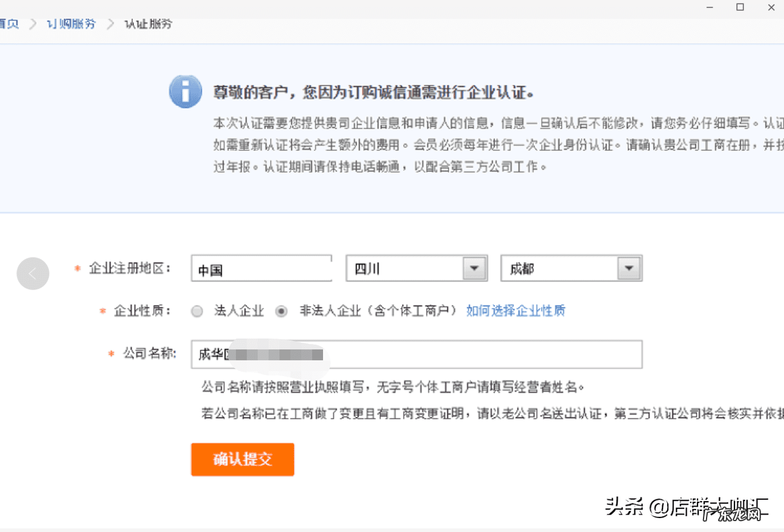
Task: Click the red asterisk beside 企业性质
Action: pyautogui.click(x=101, y=310)
